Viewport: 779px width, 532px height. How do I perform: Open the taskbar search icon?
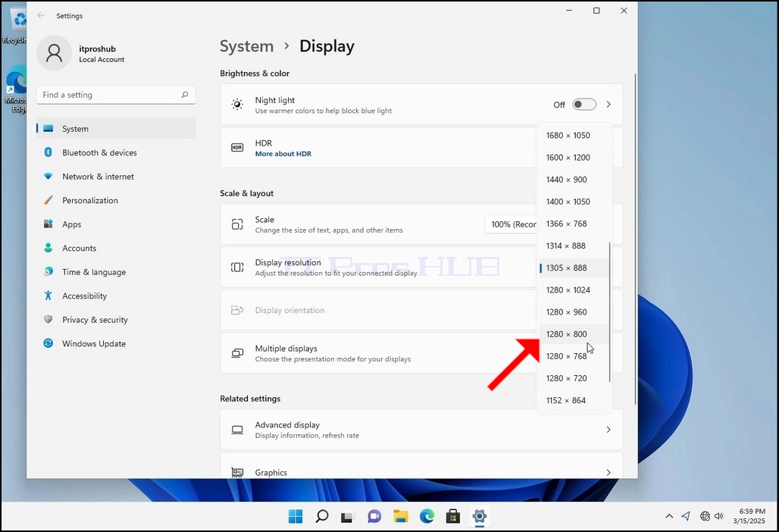(x=322, y=517)
